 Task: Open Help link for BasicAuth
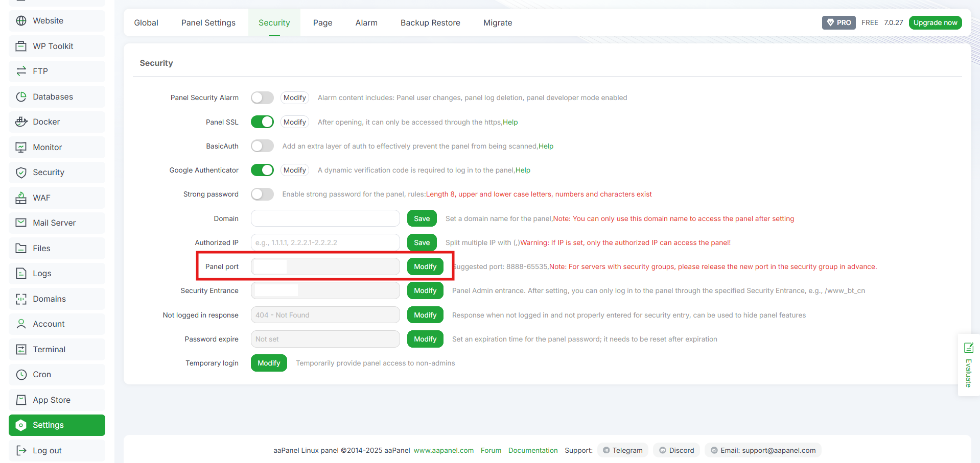click(x=546, y=146)
